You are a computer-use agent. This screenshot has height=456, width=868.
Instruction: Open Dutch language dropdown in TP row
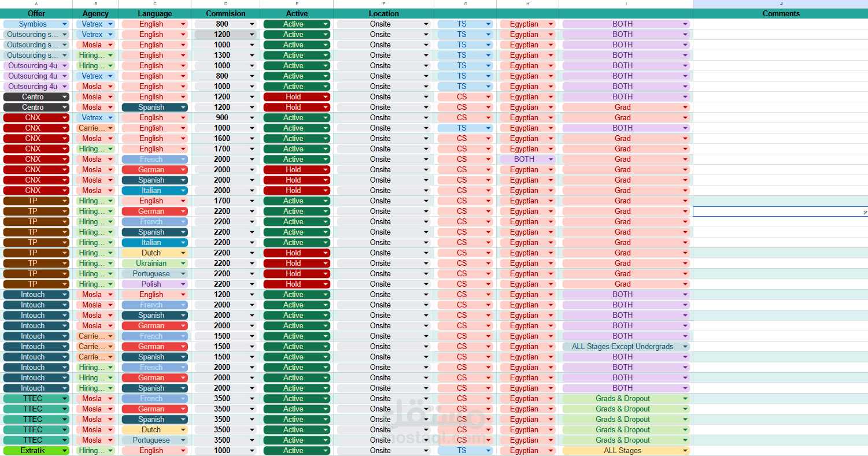point(154,253)
